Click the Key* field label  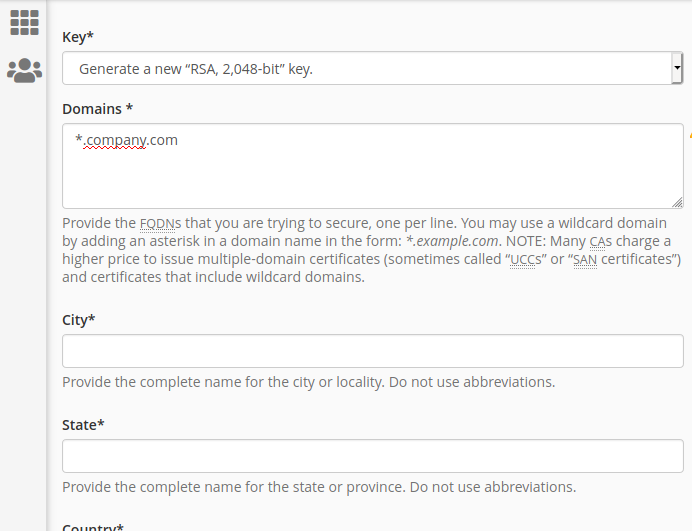[78, 37]
